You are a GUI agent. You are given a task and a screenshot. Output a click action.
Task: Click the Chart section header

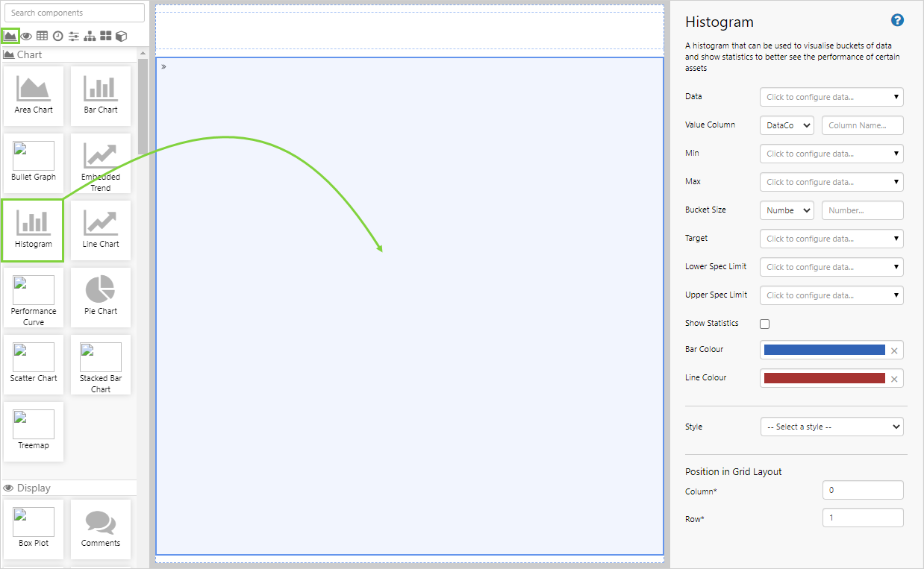click(69, 55)
